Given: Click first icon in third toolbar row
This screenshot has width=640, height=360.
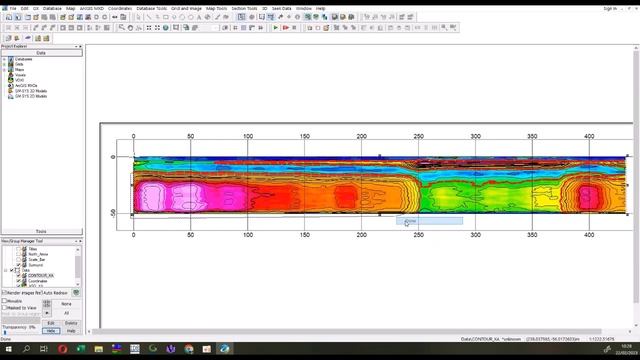Looking at the screenshot, I should pyautogui.click(x=8, y=38).
